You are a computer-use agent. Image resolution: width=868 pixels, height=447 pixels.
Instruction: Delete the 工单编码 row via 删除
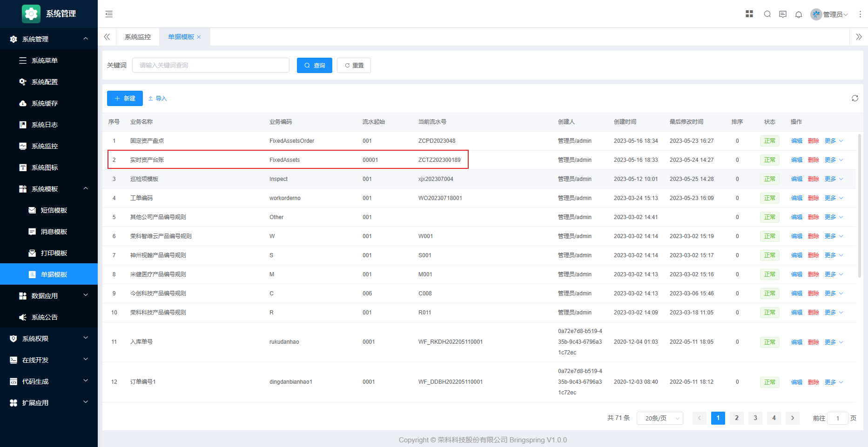(x=813, y=198)
